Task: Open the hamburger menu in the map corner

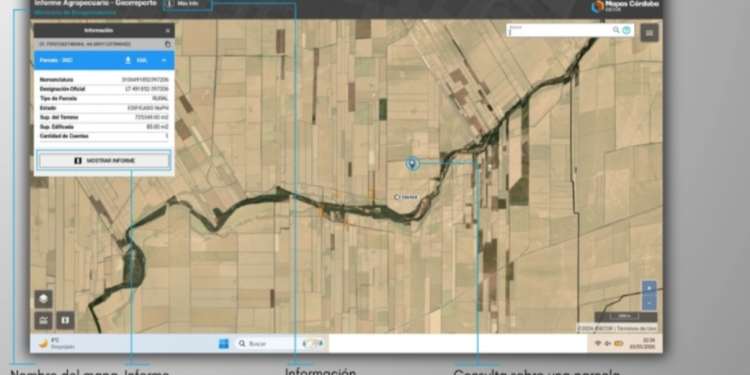Action: click(649, 33)
